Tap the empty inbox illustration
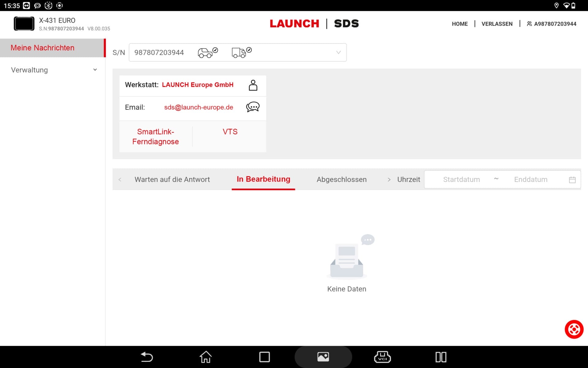The image size is (588, 368). (x=351, y=257)
